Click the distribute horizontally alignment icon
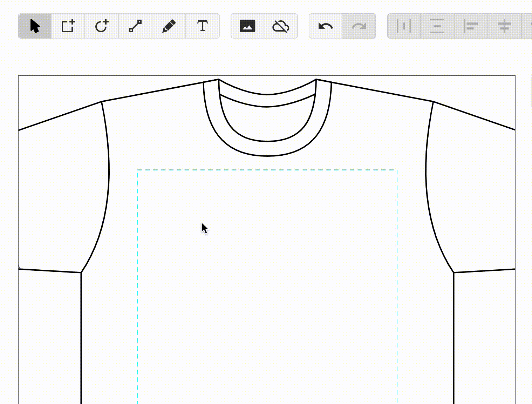 click(404, 26)
